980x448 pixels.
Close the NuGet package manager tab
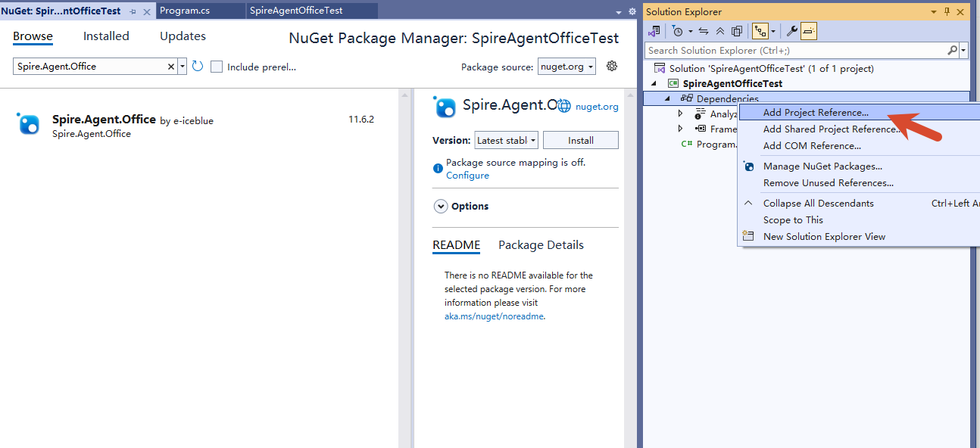pos(147,11)
